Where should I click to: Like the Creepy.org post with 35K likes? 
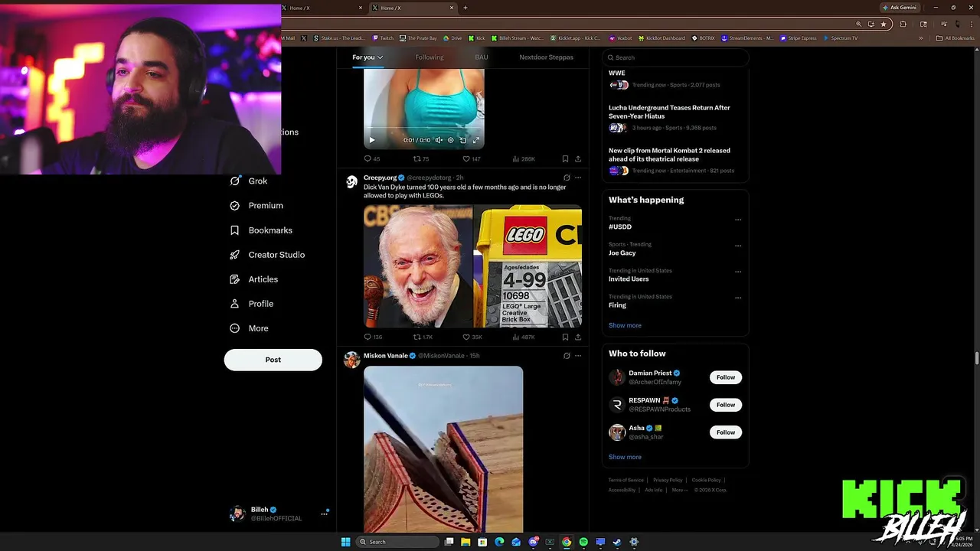(x=472, y=337)
